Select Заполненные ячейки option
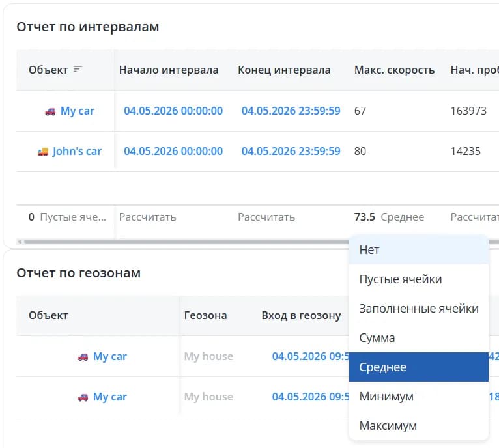The image size is (499, 448). (418, 308)
